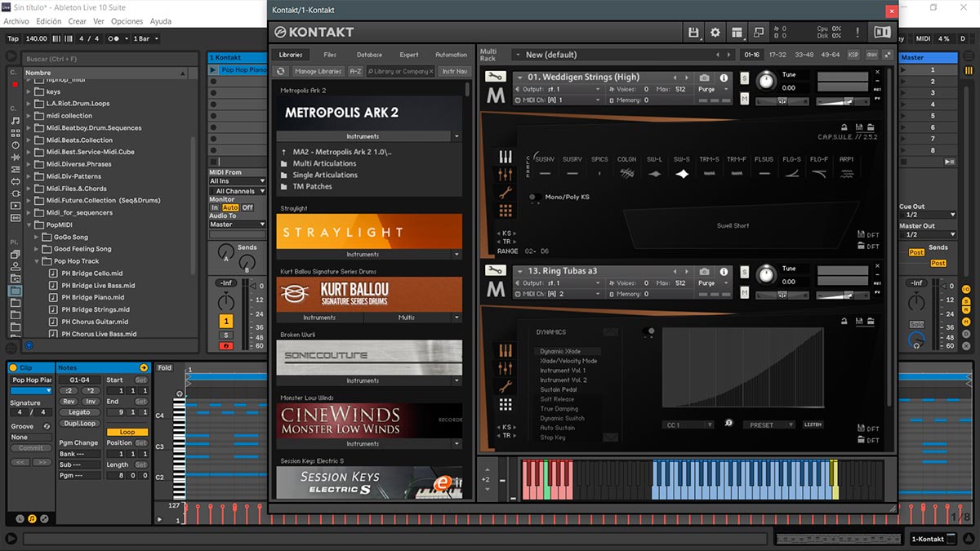Open the orange wrench settings page in Weddigen Strings
Screen dimensions: 980x551
(x=506, y=193)
